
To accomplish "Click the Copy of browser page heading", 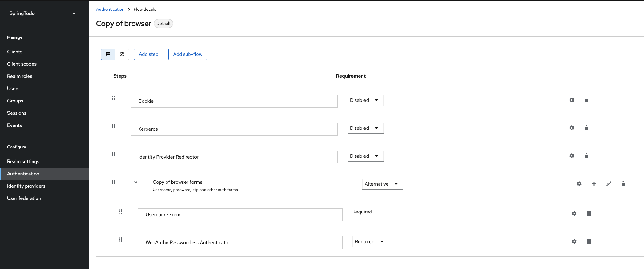I will coord(124,24).
